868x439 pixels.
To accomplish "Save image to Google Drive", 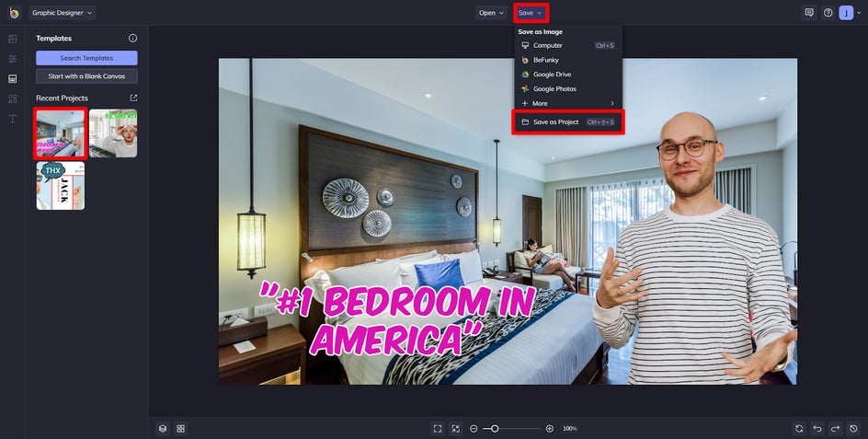I will tap(568, 75).
